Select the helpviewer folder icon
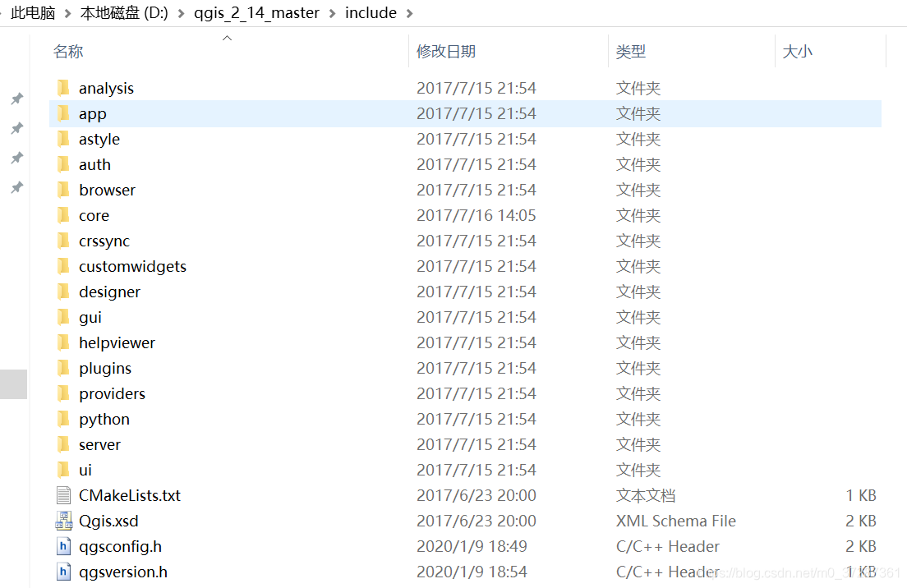Screen dimensions: 907x588 [63, 342]
